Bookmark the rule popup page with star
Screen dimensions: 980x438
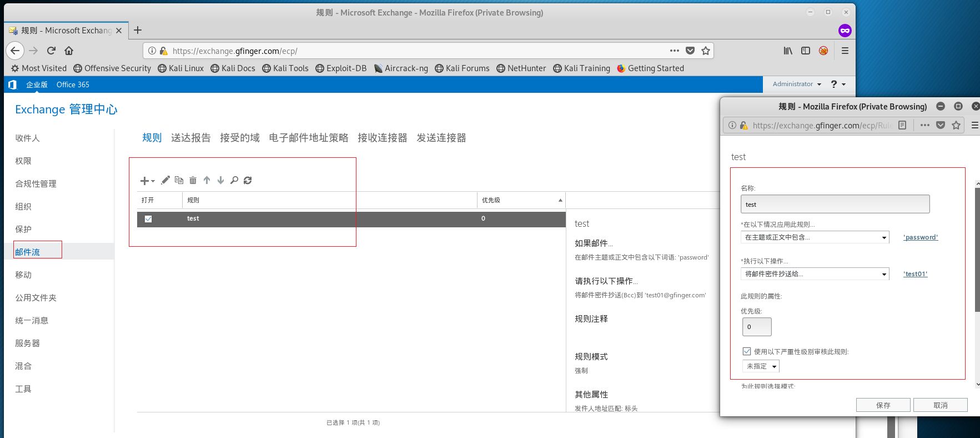click(956, 125)
